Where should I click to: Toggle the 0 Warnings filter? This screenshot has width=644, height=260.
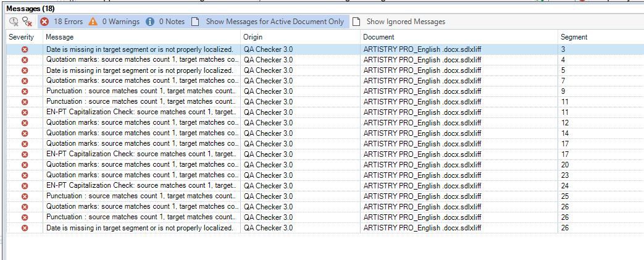[x=114, y=22]
